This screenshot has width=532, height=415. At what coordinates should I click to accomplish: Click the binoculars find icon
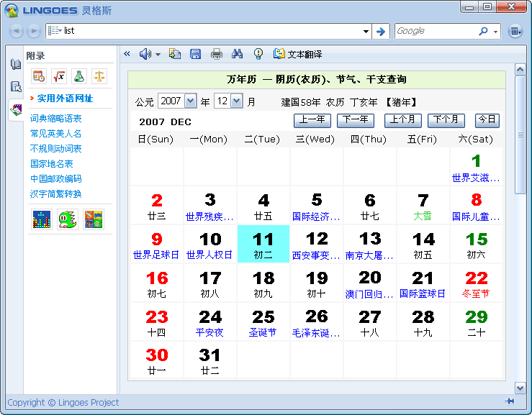(237, 54)
